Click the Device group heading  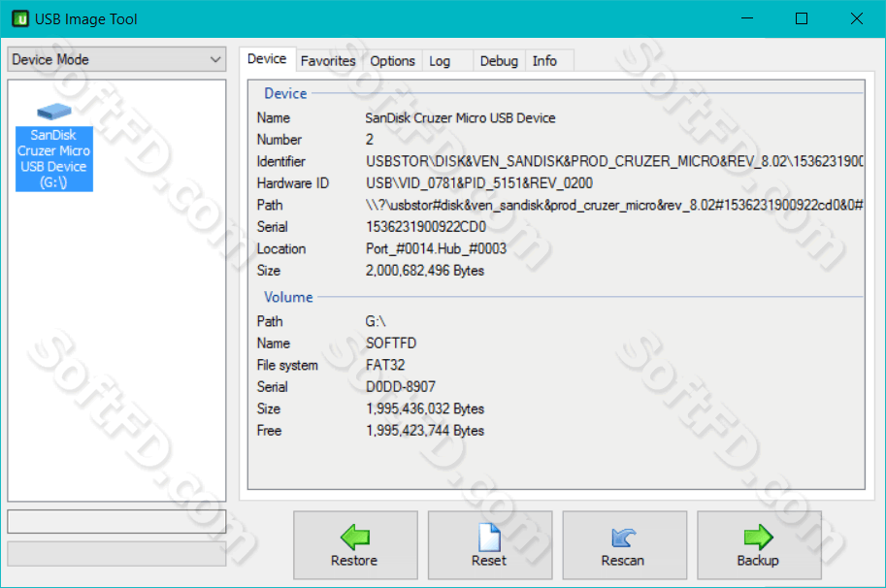(285, 93)
